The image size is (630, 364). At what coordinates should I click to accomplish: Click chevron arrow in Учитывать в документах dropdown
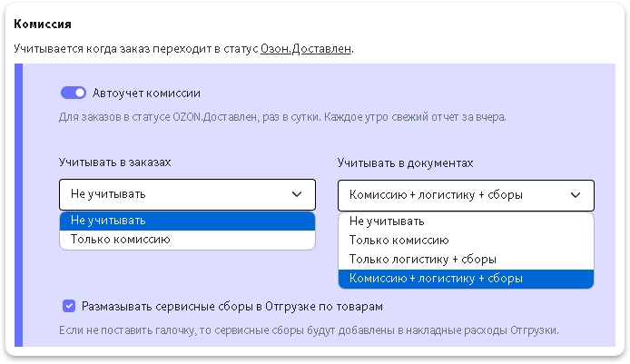576,195
